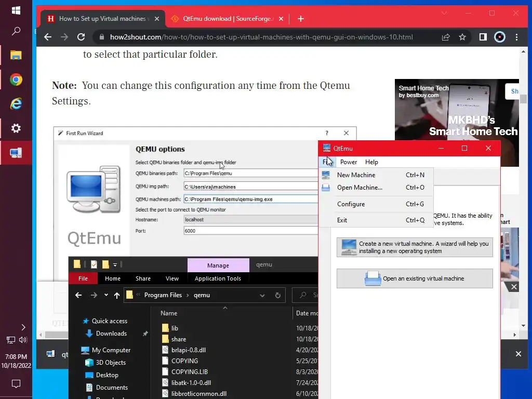Select Quick access in navigation pane
The image size is (532, 399).
(x=110, y=321)
